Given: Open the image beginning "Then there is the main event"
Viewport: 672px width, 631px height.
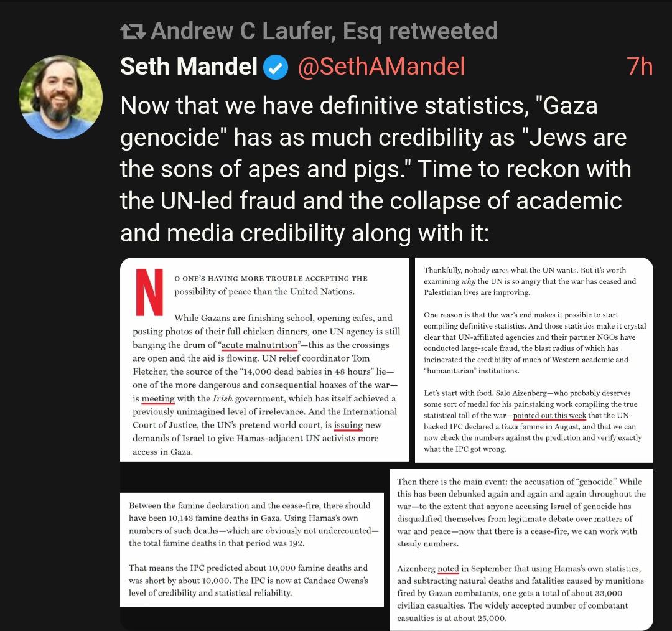Looking at the screenshot, I should 521,549.
